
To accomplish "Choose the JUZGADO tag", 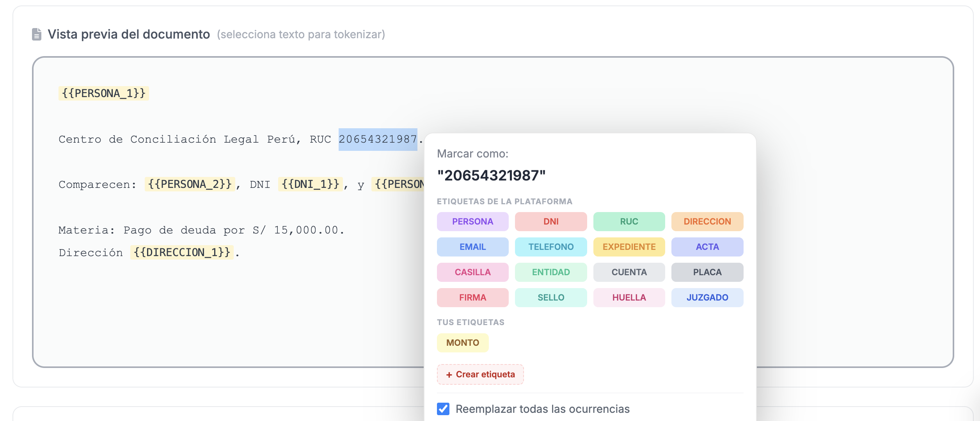I will click(x=707, y=297).
